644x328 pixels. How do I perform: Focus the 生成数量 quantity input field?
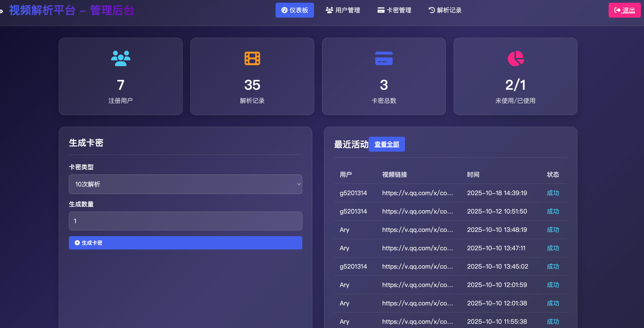(x=186, y=221)
